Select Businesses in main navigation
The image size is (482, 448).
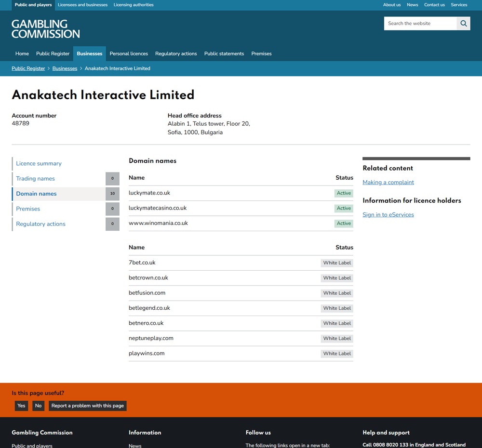click(x=90, y=53)
